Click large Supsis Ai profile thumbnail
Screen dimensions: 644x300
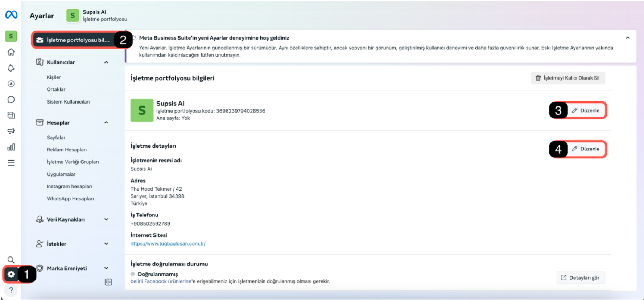(x=142, y=110)
